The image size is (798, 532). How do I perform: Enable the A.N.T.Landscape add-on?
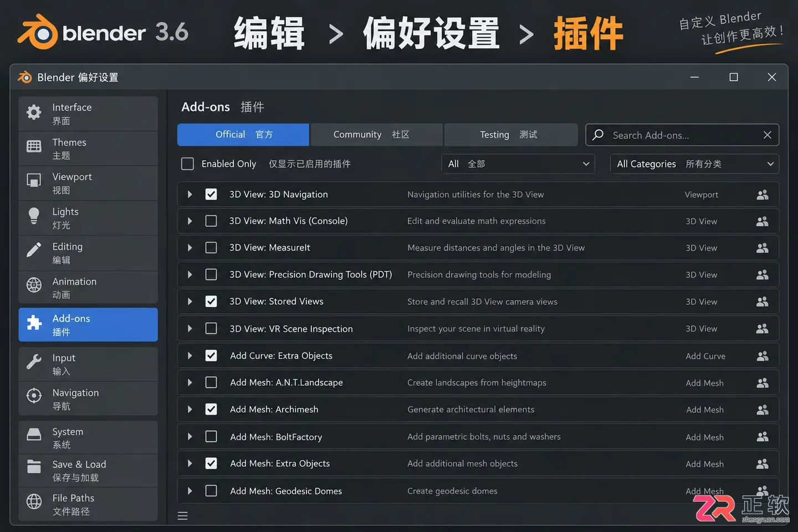pos(211,382)
